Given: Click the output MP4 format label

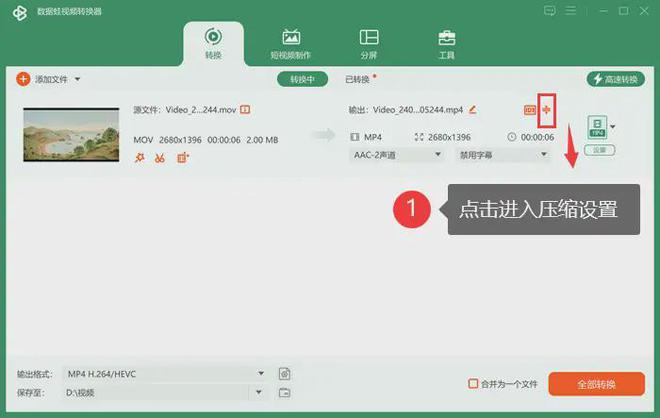Looking at the screenshot, I should 373,137.
